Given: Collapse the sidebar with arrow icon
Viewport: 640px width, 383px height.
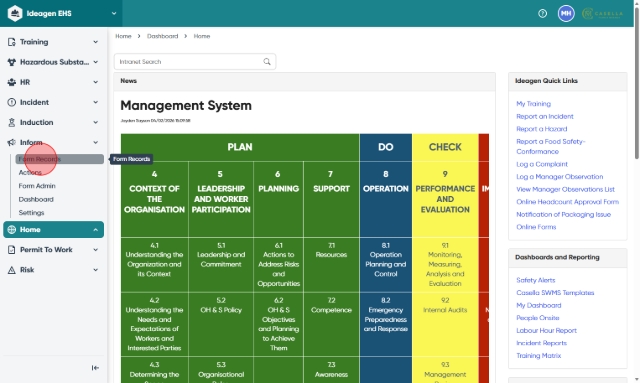Looking at the screenshot, I should click(x=95, y=368).
